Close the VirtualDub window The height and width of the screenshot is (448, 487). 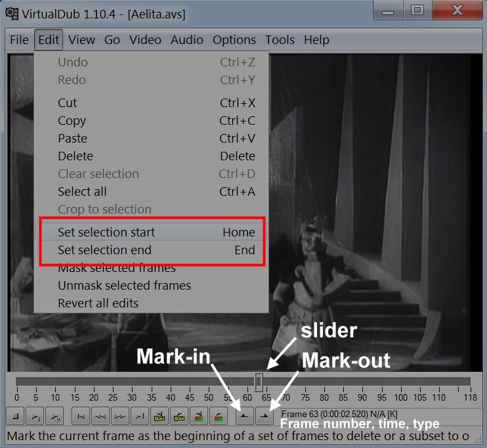pos(457,11)
